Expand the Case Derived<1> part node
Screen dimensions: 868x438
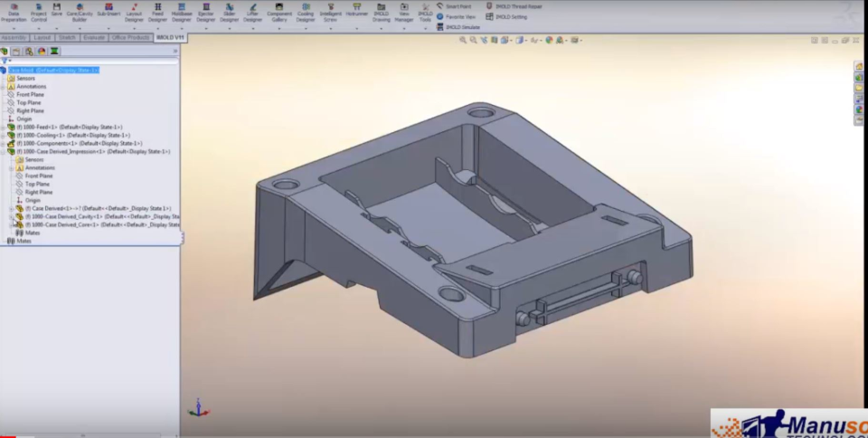12,209
